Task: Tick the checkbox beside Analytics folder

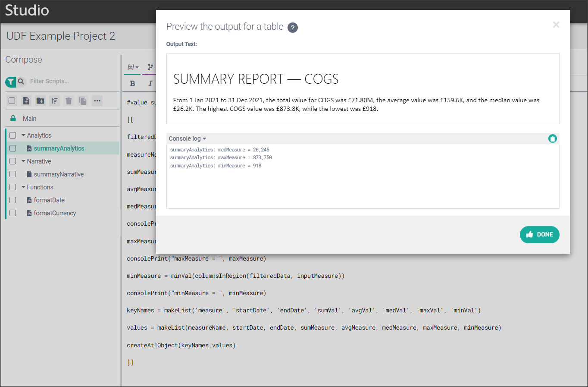Action: click(x=13, y=135)
